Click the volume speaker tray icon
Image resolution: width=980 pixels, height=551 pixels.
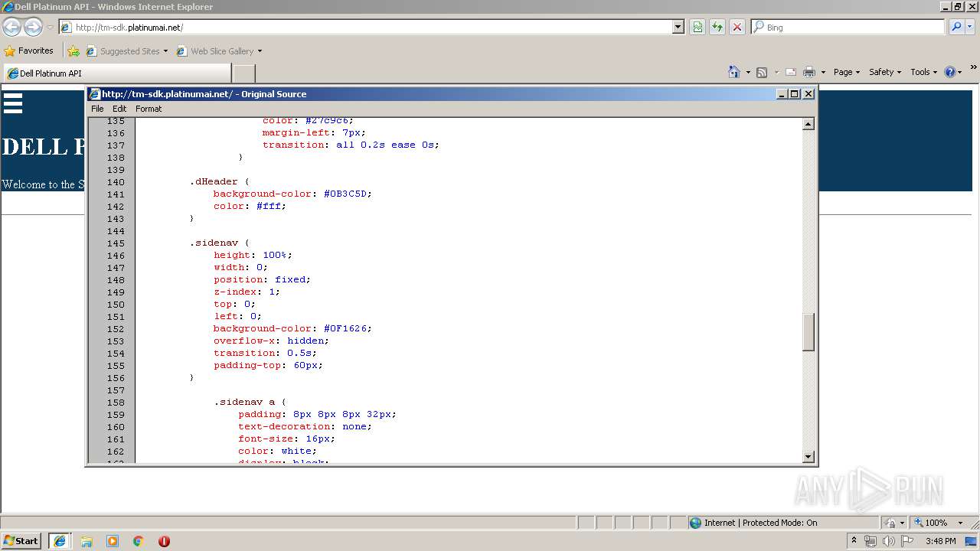pyautogui.click(x=888, y=541)
